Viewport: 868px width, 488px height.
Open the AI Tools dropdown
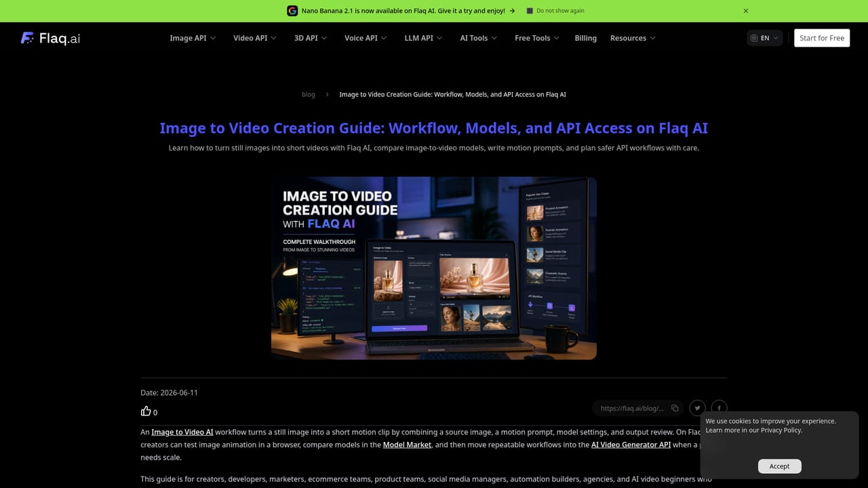pos(479,38)
